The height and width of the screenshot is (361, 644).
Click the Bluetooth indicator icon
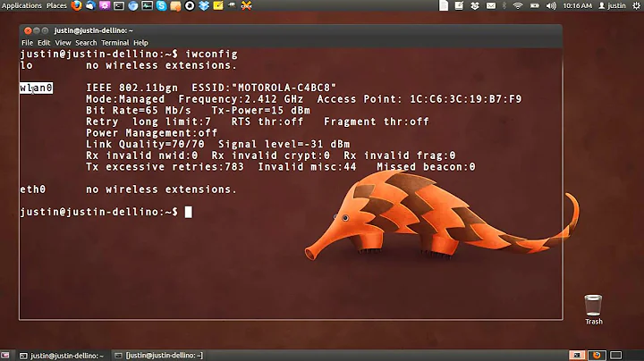pos(504,5)
